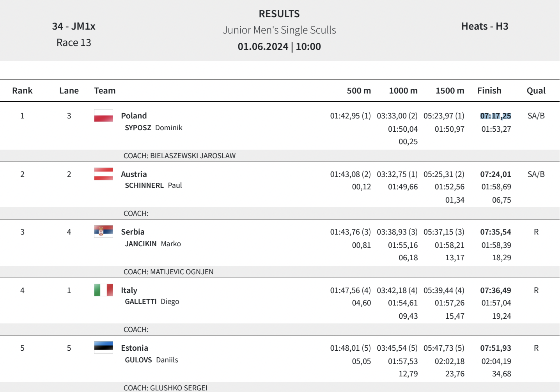Screen dimensions: 560x392
Task: Click the Finish column header
Action: coord(489,91)
